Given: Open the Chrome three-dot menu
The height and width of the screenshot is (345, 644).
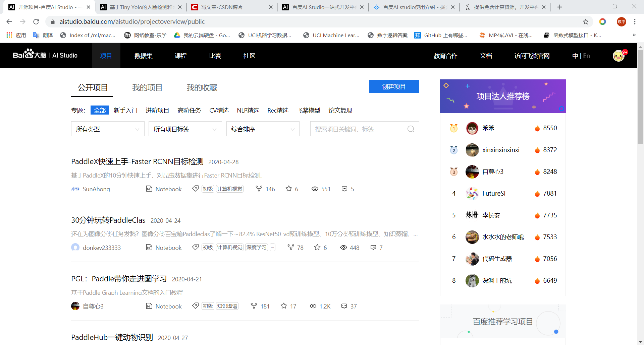Looking at the screenshot, I should point(635,22).
